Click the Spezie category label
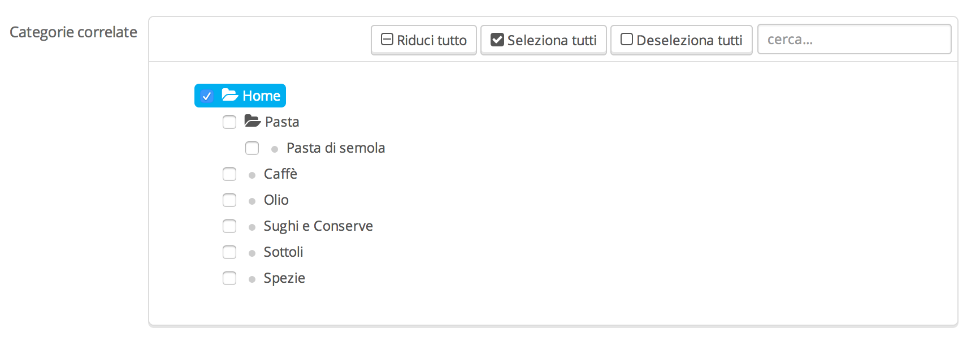The width and height of the screenshot is (980, 345). (x=284, y=278)
